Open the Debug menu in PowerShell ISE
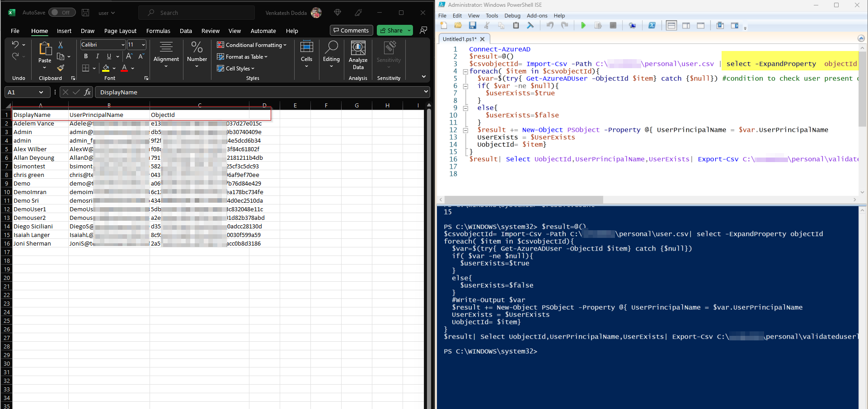Screen dimensions: 868x409 coord(512,16)
